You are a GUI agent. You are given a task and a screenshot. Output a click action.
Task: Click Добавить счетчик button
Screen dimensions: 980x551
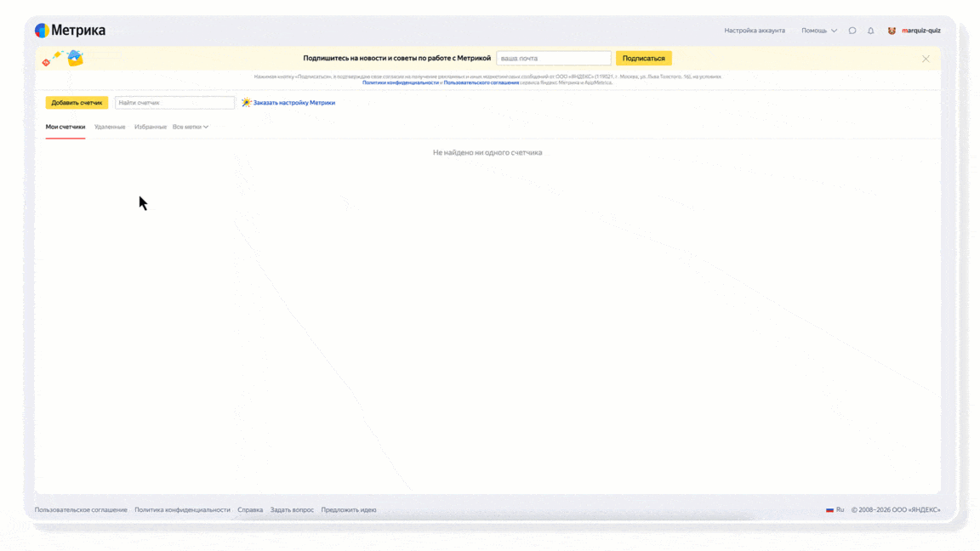click(77, 102)
